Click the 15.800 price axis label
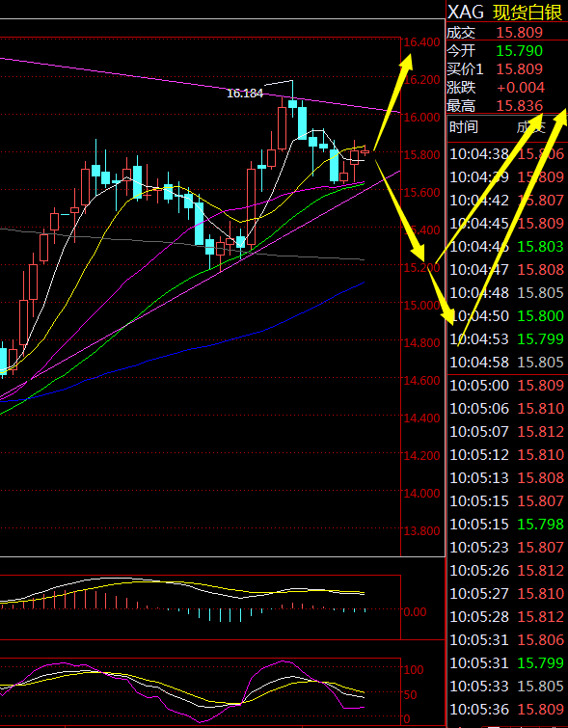Viewport: 568px width, 728px height. 421,154
